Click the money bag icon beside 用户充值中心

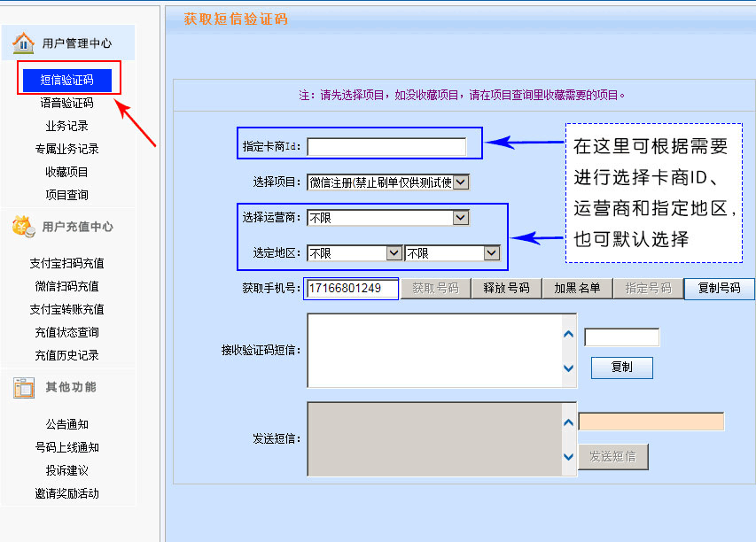(x=24, y=226)
